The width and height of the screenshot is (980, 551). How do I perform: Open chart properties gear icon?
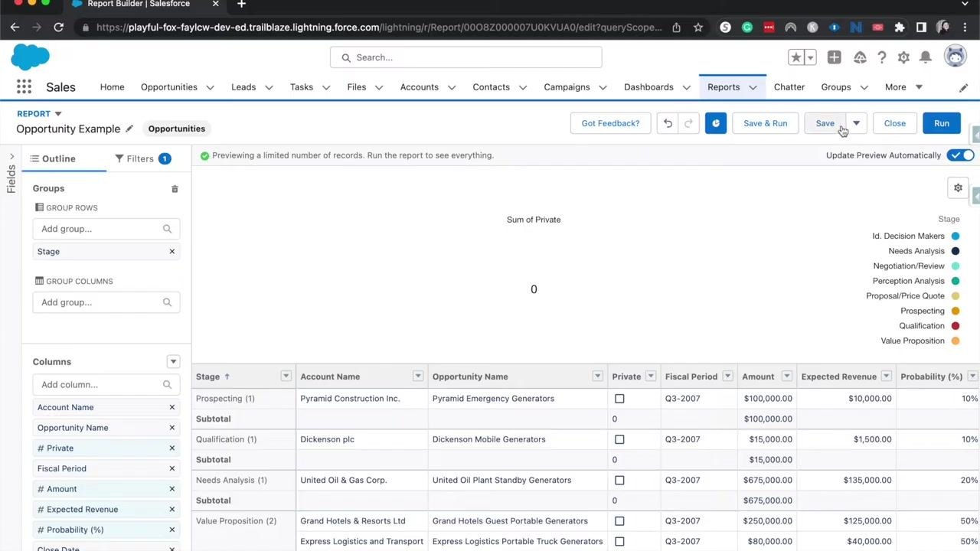[x=958, y=187]
